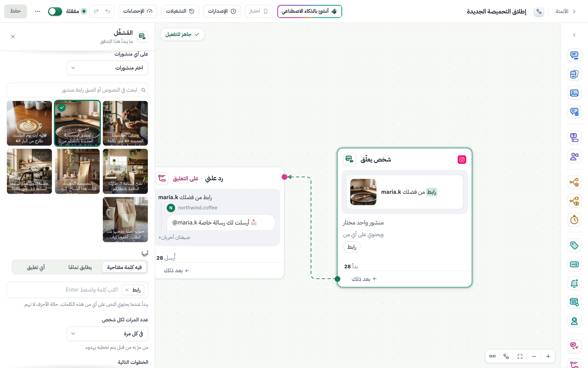Select the أي تعليق option
This screenshot has width=588, height=368.
pyautogui.click(x=36, y=267)
